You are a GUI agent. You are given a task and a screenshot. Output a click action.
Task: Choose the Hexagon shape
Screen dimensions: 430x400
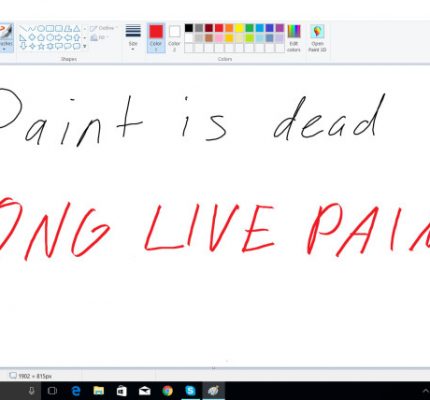click(50, 37)
